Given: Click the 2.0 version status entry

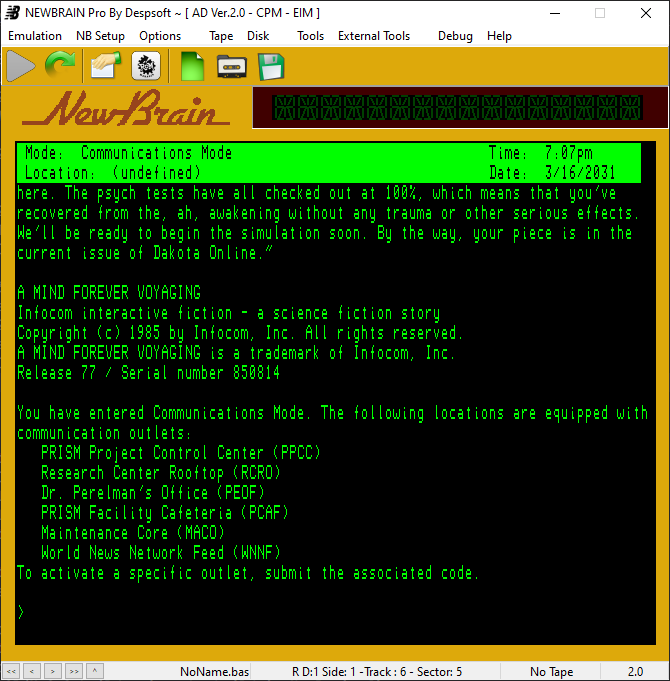Looking at the screenshot, I should (x=635, y=672).
